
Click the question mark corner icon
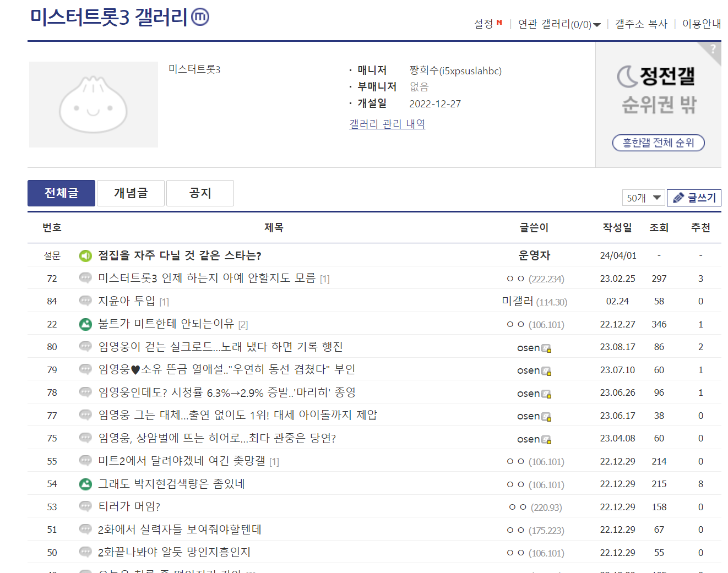pos(713,49)
